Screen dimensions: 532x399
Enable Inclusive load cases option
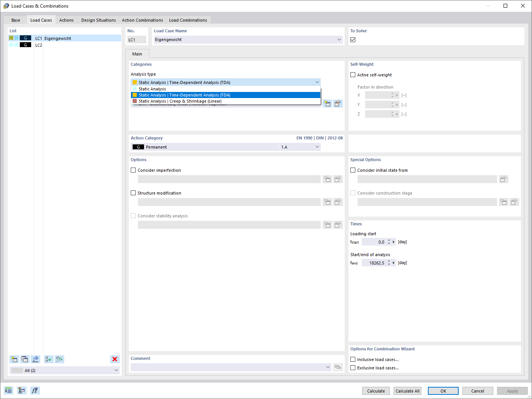[353, 359]
